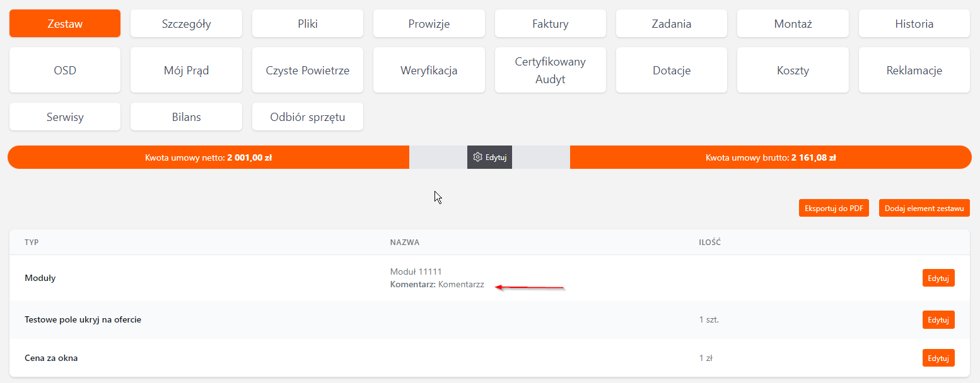Screen dimensions: 980x383
Task: Select the Montaż tab
Action: coord(793,24)
